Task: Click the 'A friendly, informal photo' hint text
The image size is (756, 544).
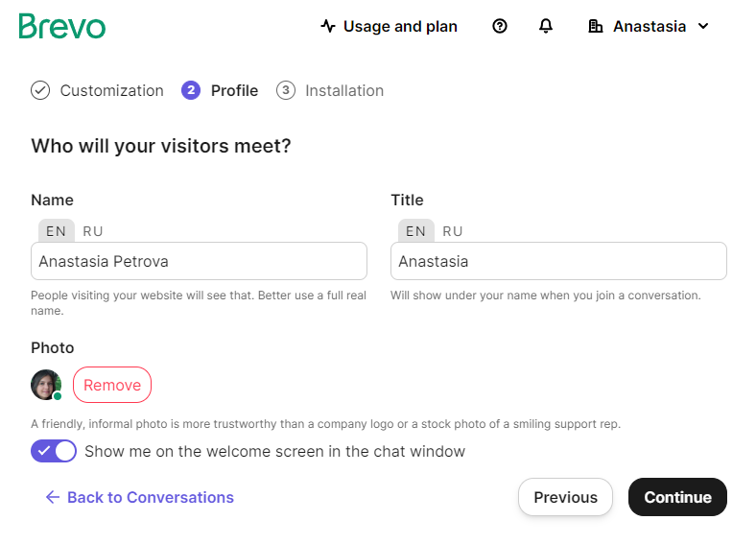Action: pos(325,424)
